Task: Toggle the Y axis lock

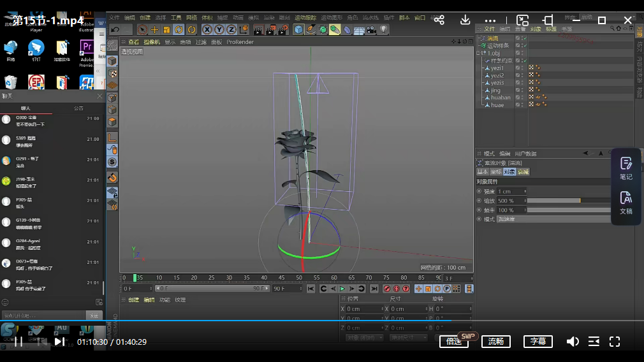Action: (x=219, y=29)
